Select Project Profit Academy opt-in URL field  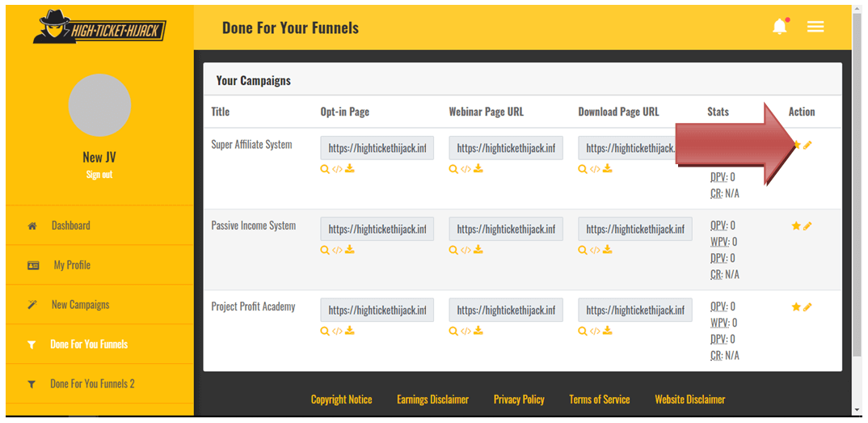click(377, 310)
